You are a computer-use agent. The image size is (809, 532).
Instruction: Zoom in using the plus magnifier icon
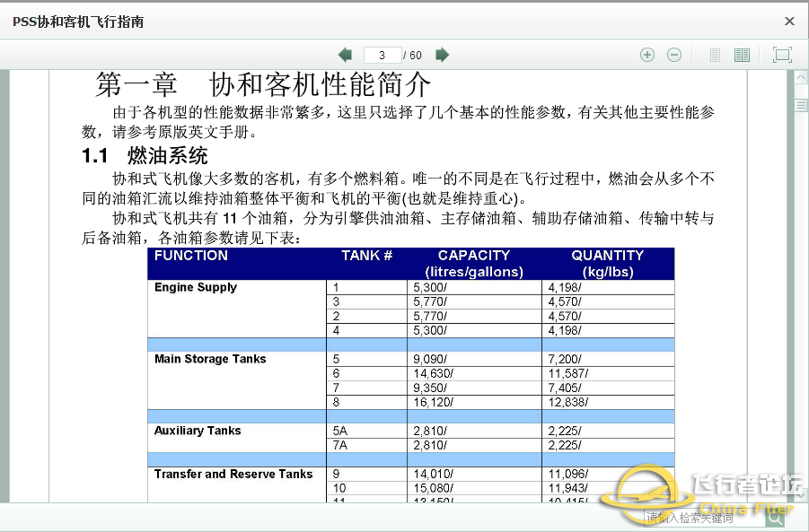pos(647,55)
